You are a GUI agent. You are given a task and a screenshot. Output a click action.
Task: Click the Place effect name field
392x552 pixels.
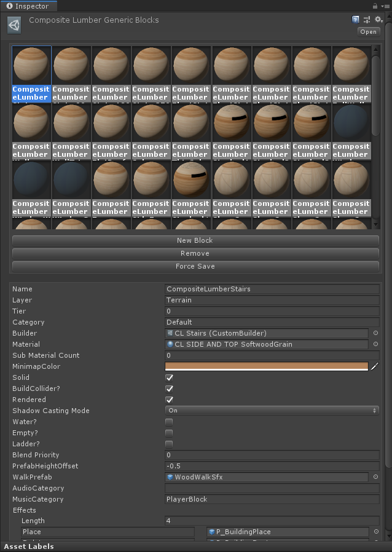pyautogui.click(x=108, y=532)
